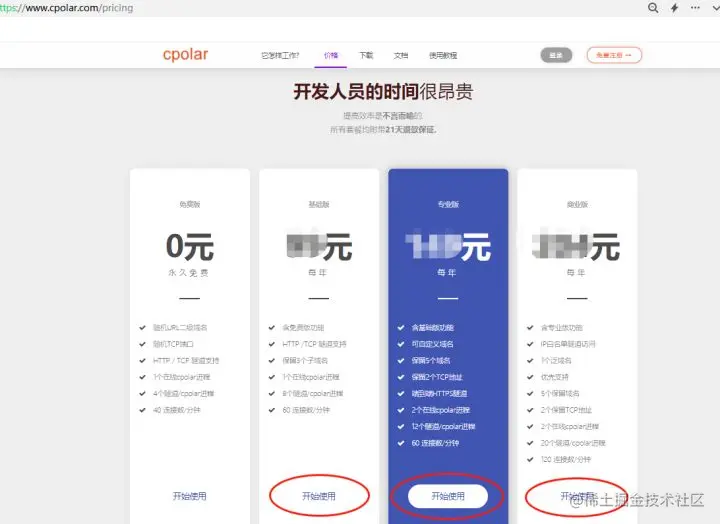720x524 pixels.
Task: Click the checkmark beside 保留2个TCP地址
Action: 401,377
